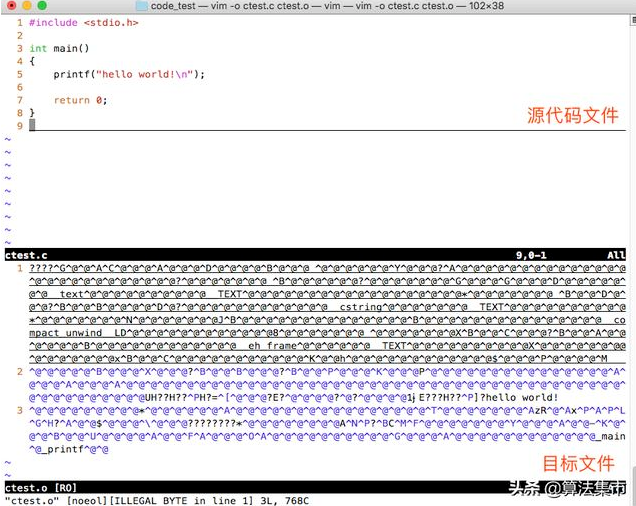Click the red close window button
This screenshot has height=506, width=636.
[x=12, y=6]
